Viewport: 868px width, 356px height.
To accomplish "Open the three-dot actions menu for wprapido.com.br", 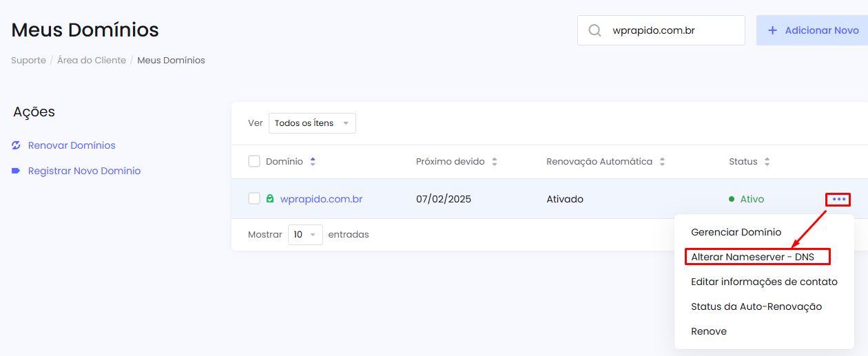I will click(838, 199).
